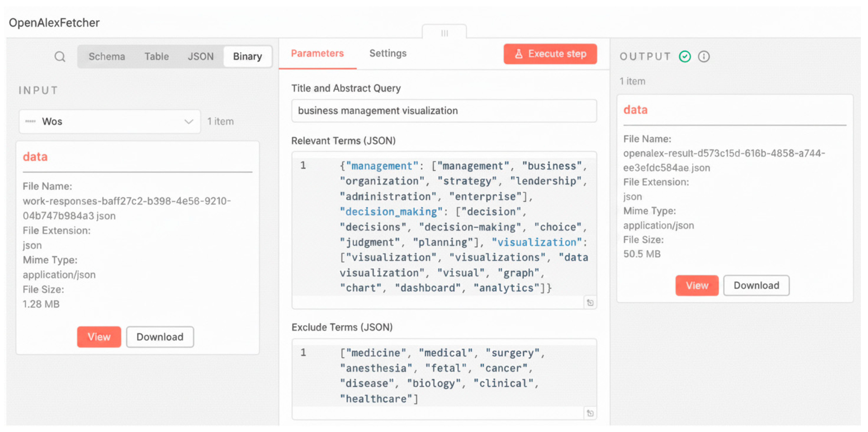Download the input data file
The width and height of the screenshot is (868, 432).
coord(160,337)
